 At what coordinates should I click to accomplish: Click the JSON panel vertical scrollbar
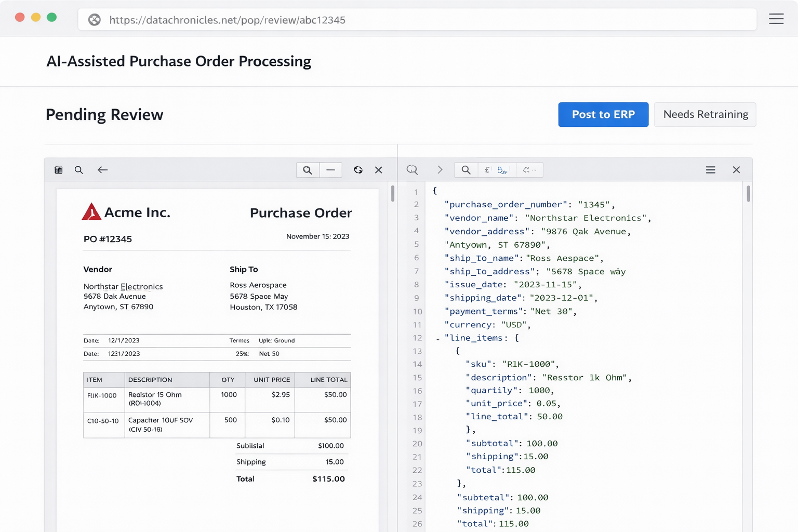tap(748, 194)
